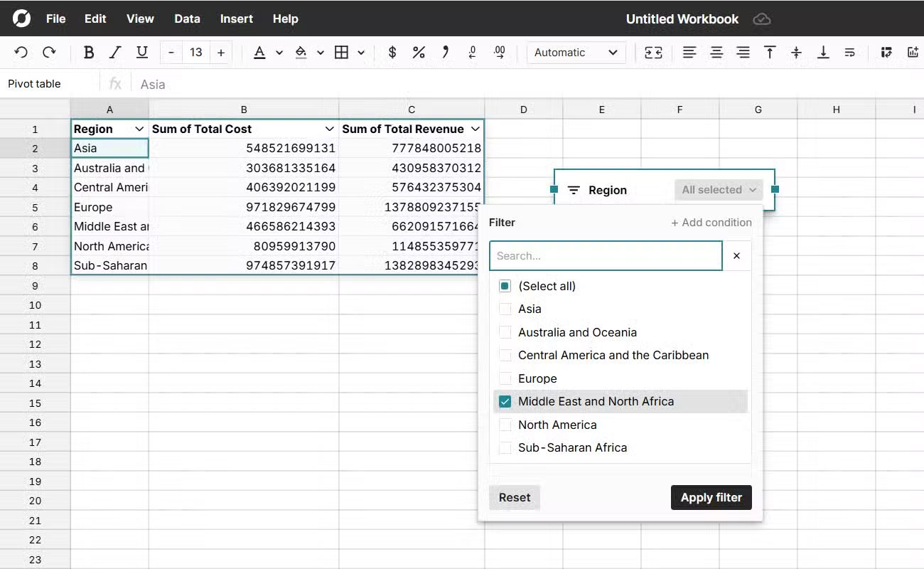Viewport: 924px width, 569px height.
Task: Open the Region column header dropdown
Action: [139, 129]
